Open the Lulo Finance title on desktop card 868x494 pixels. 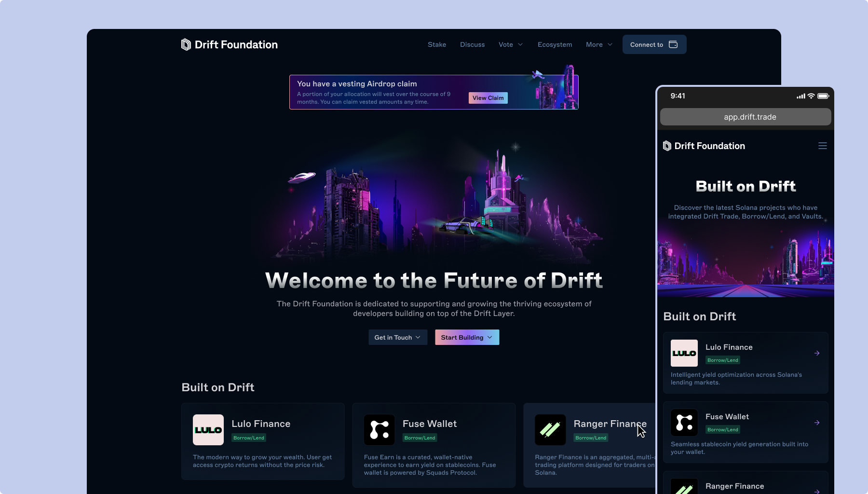tap(261, 424)
